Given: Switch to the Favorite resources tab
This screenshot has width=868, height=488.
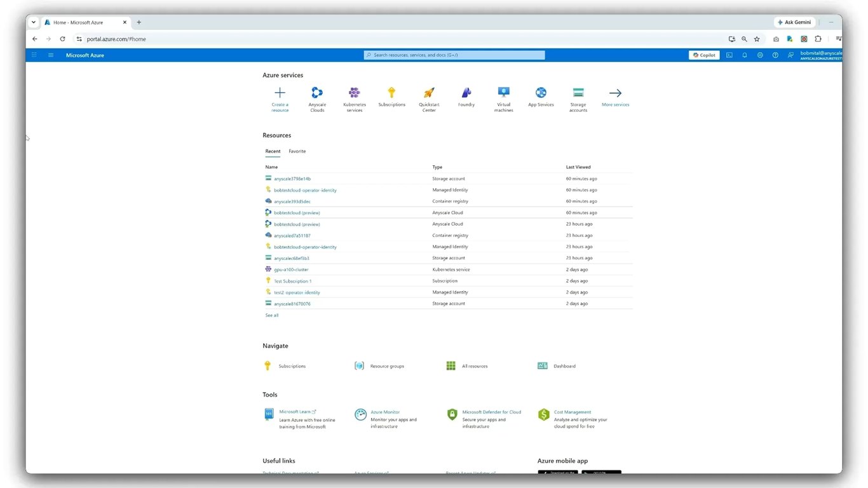Looking at the screenshot, I should pyautogui.click(x=297, y=151).
